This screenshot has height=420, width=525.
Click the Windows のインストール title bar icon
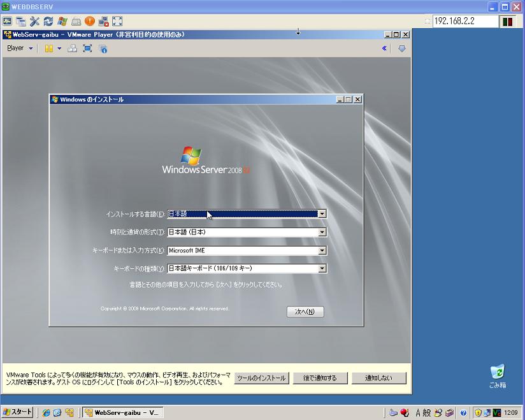pyautogui.click(x=55, y=99)
